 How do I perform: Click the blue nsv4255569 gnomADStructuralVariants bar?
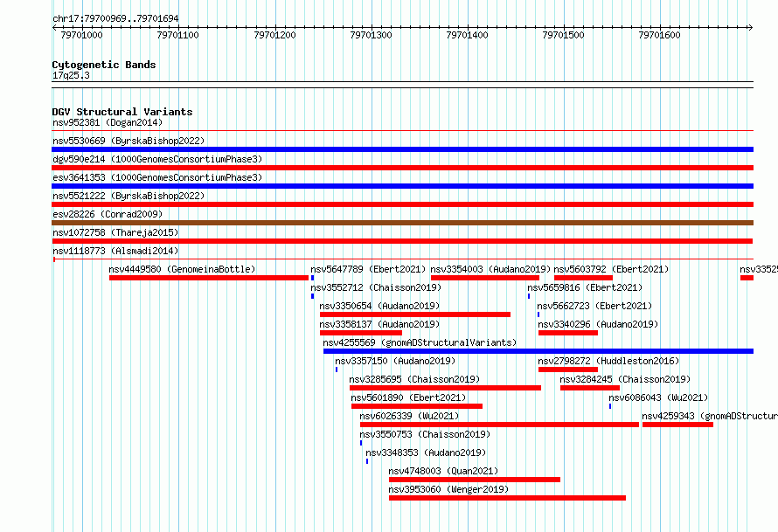[x=538, y=351]
